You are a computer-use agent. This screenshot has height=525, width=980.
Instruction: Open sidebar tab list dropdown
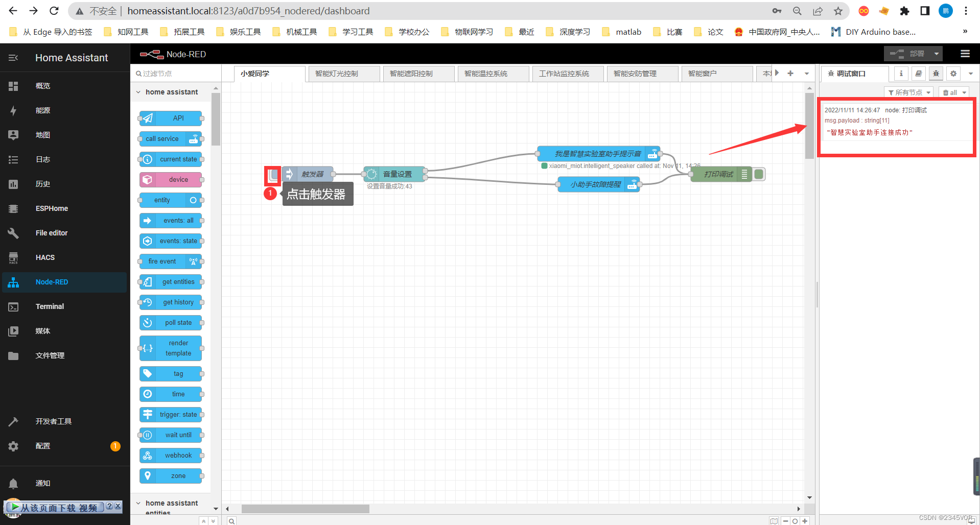(970, 74)
